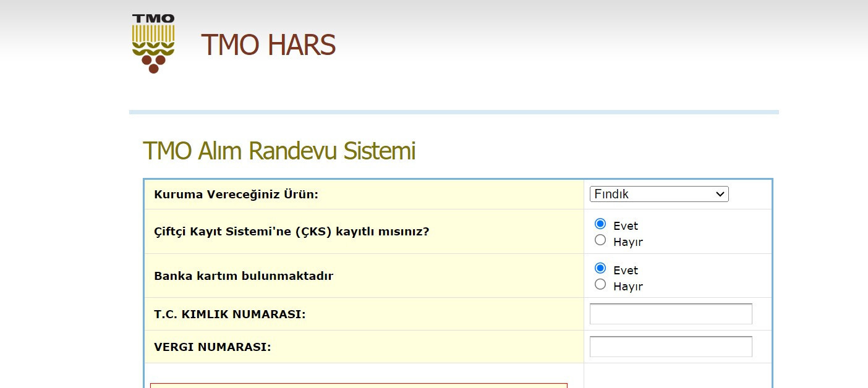Viewport: 868px width, 388px height.
Task: Choose Hayır radio for Banka kartım
Action: click(x=600, y=285)
